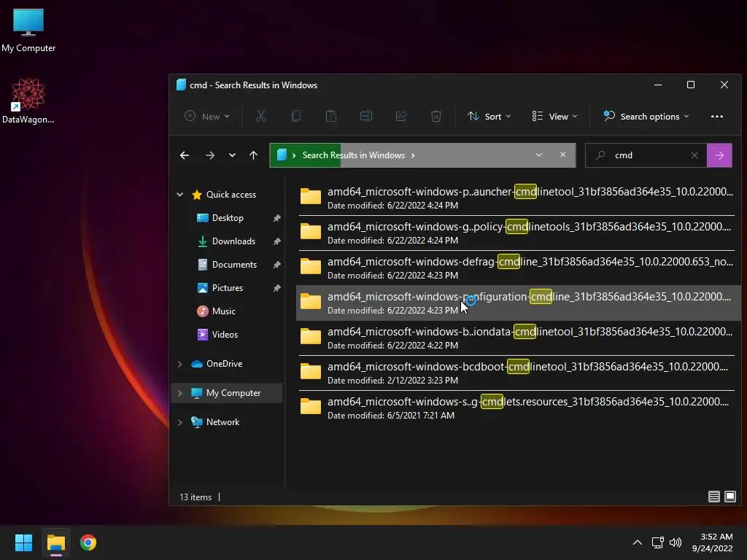Select the defrag-cmdline folder
This screenshot has height=560, width=747.
point(517,268)
